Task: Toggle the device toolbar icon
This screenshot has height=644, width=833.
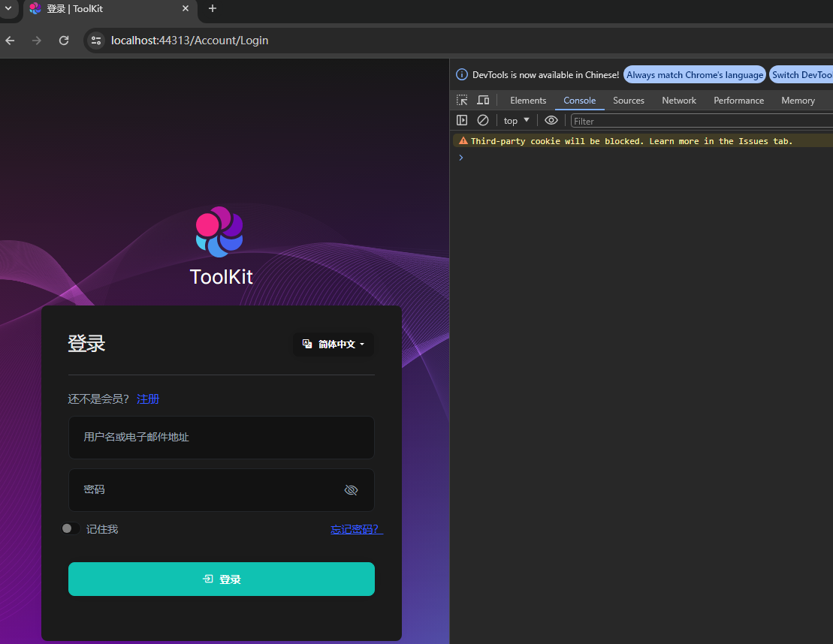Action: click(483, 101)
